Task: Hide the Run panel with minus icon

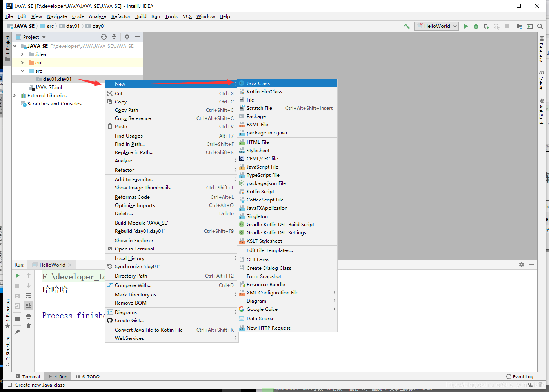Action: [532, 265]
